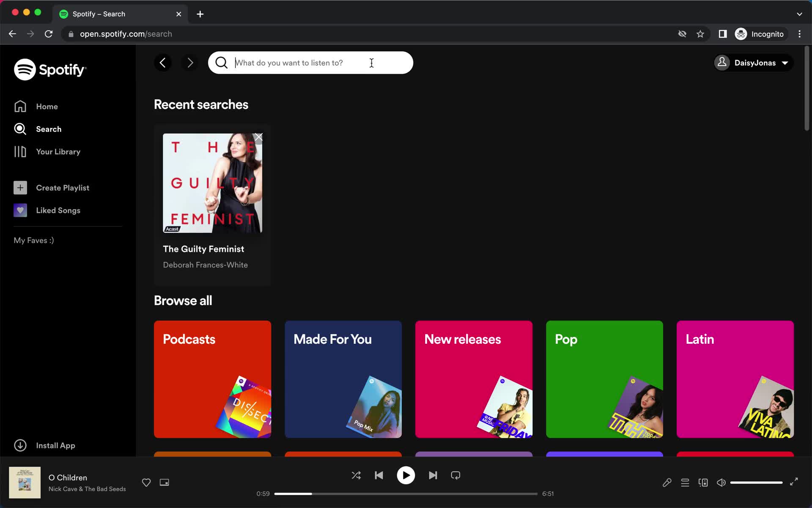812x508 pixels.
Task: Go back using Spotify's back chevron
Action: pyautogui.click(x=163, y=63)
